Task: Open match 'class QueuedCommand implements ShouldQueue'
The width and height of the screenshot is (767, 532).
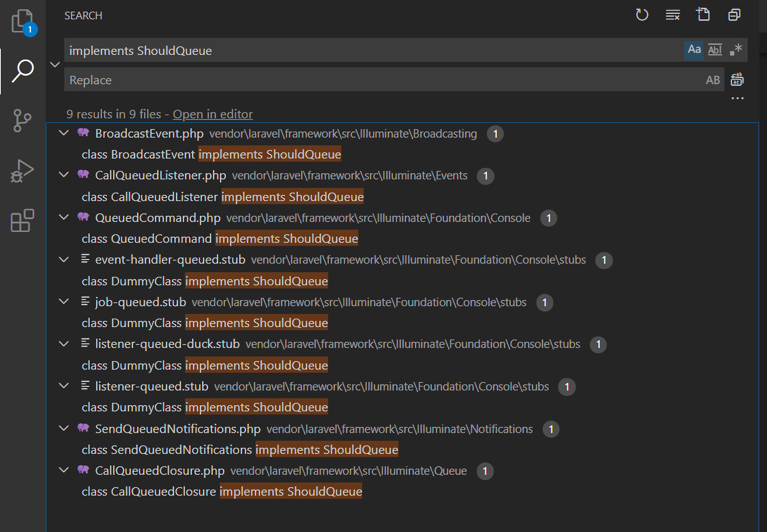Action: point(220,239)
